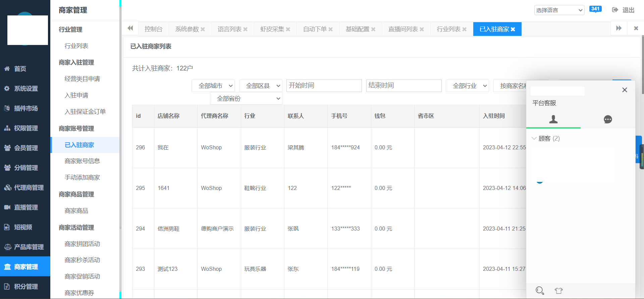Open 商家账号信息 submenu link
This screenshot has width=644, height=299.
coord(82,161)
